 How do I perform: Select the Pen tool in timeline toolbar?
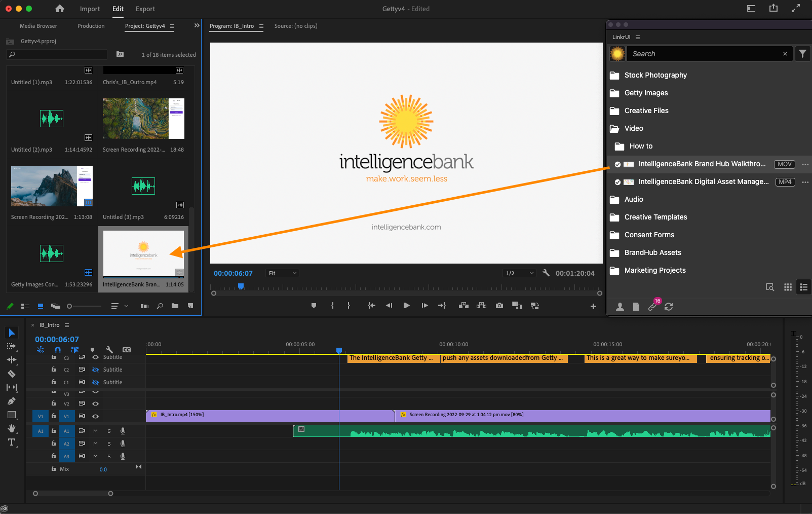[x=12, y=401]
